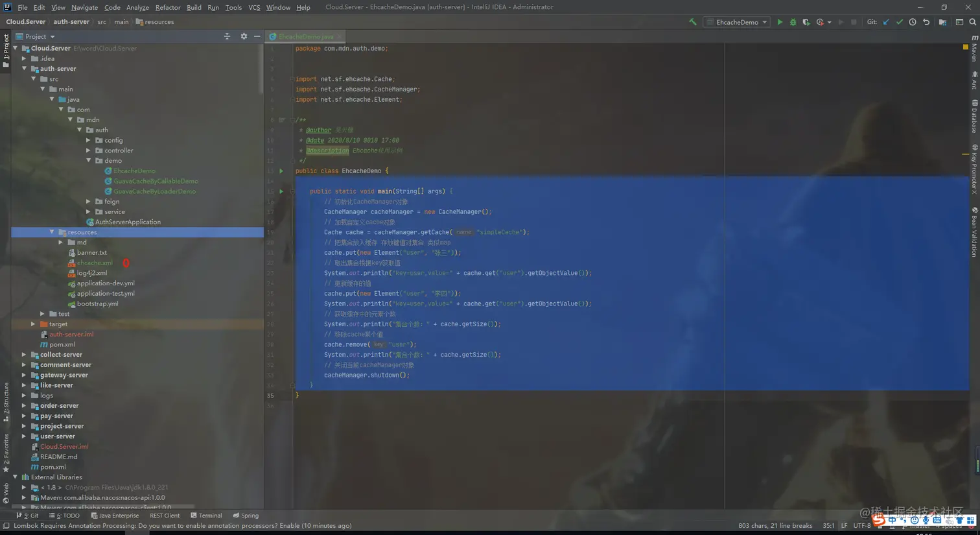This screenshot has height=535, width=980.
Task: Open the profiler run dropdown arrow
Action: [x=829, y=22]
